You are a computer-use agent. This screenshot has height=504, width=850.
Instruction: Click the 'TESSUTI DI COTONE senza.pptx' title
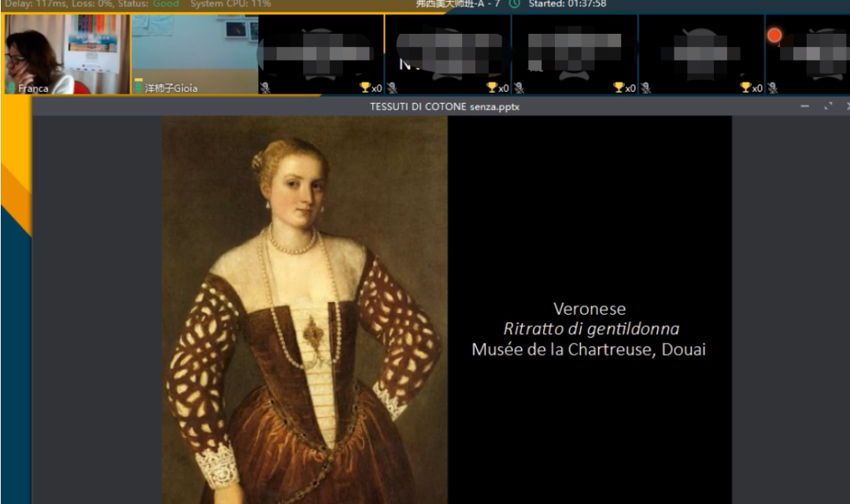coord(445,107)
